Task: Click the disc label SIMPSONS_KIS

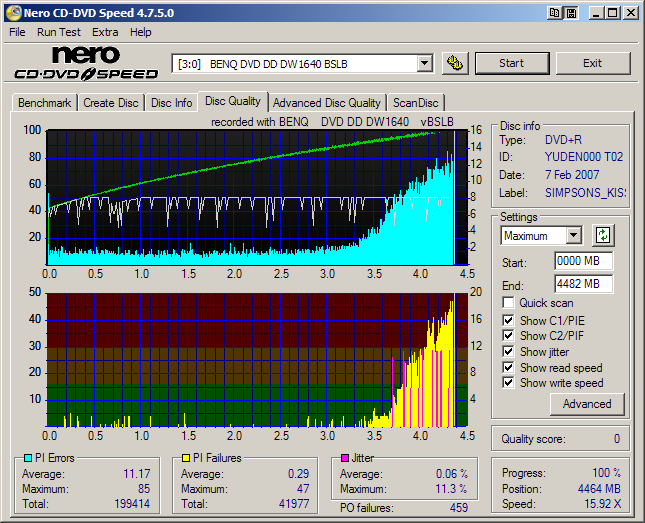Action: coord(585,193)
